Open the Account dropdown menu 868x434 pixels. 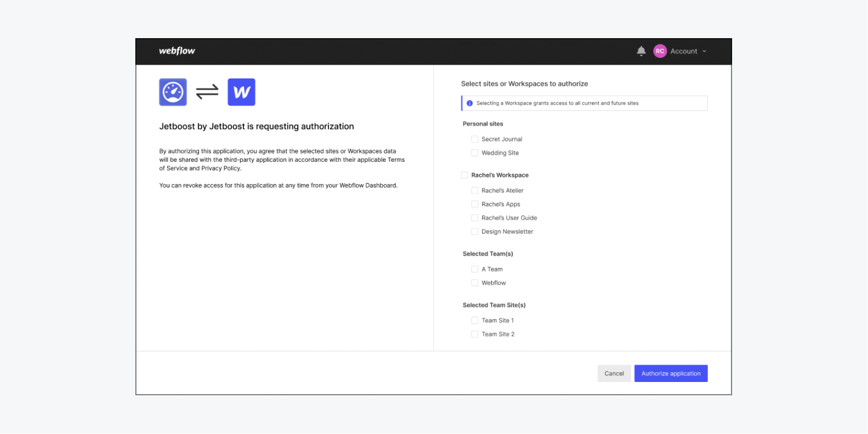pyautogui.click(x=688, y=51)
